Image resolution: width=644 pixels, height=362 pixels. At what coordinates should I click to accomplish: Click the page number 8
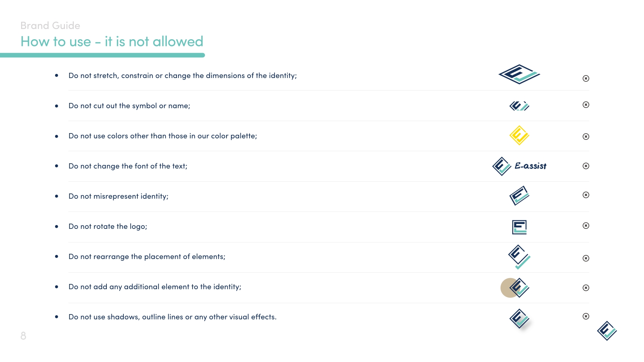click(x=23, y=336)
